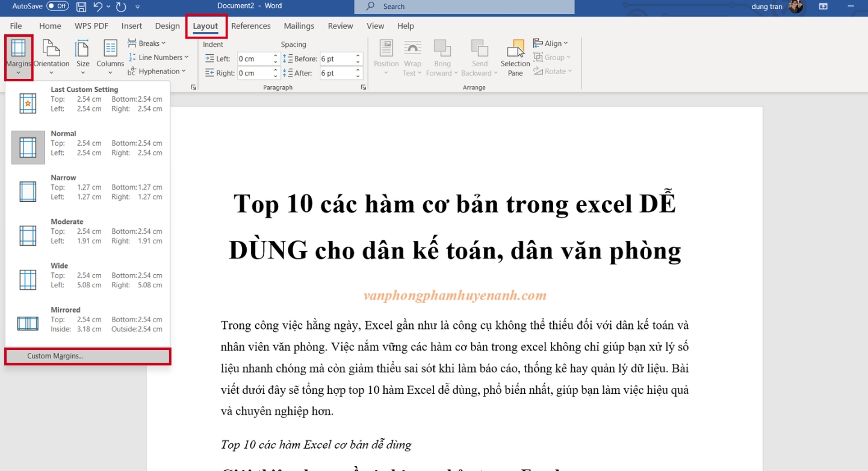The width and height of the screenshot is (868, 471).
Task: Open the Orientation menu
Action: tap(51, 57)
